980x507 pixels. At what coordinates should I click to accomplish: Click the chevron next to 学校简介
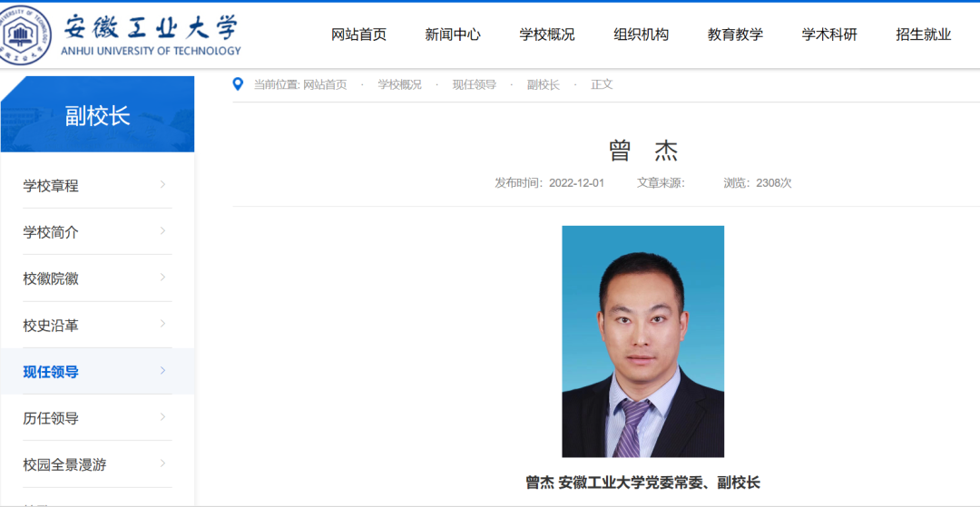click(x=162, y=231)
